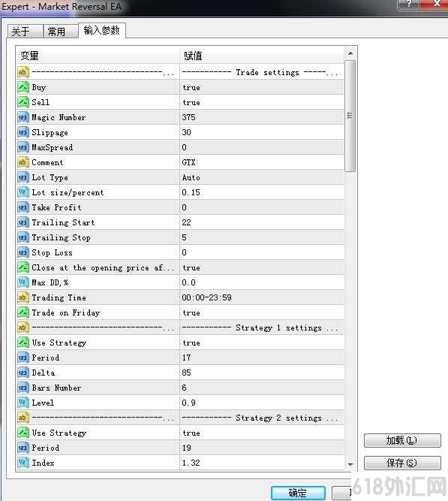Click the boolean icon beside Trade on Friday
Image resolution: width=448 pixels, height=501 pixels.
click(x=23, y=312)
